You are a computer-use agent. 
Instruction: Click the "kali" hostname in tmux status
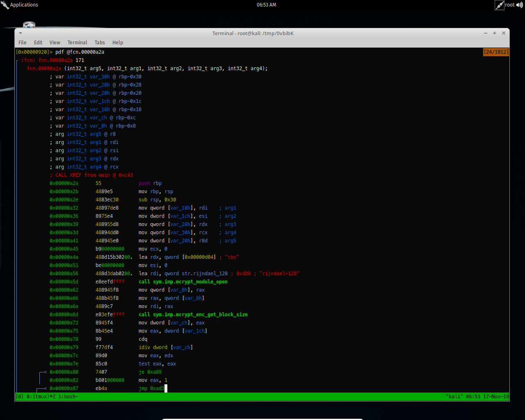[454, 397]
